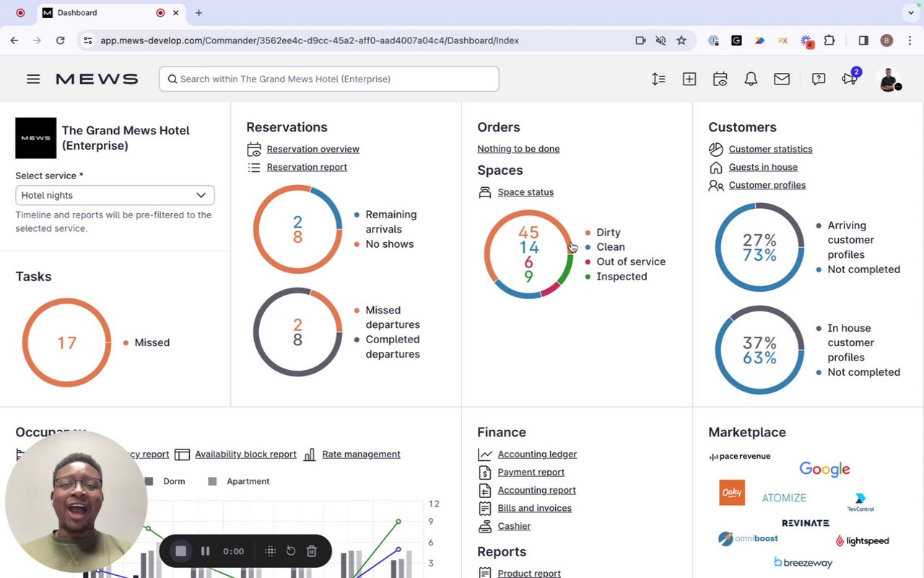Open Reservation overview link
Screen dimensions: 924x578
click(313, 149)
